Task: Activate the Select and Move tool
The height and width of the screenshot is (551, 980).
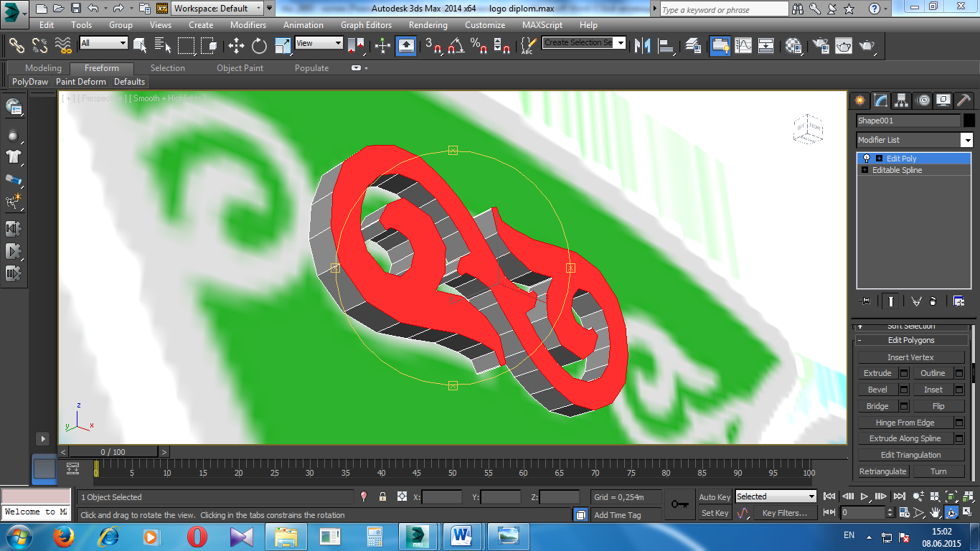Action: (236, 46)
